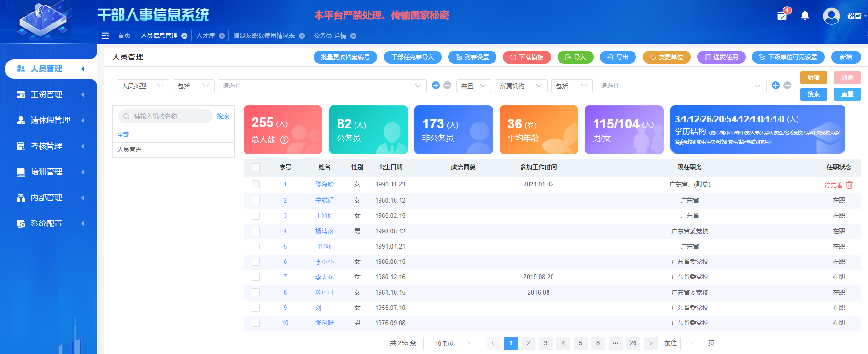Click the 请休假管理 person icon
This screenshot has height=354, width=868.
pos(21,120)
